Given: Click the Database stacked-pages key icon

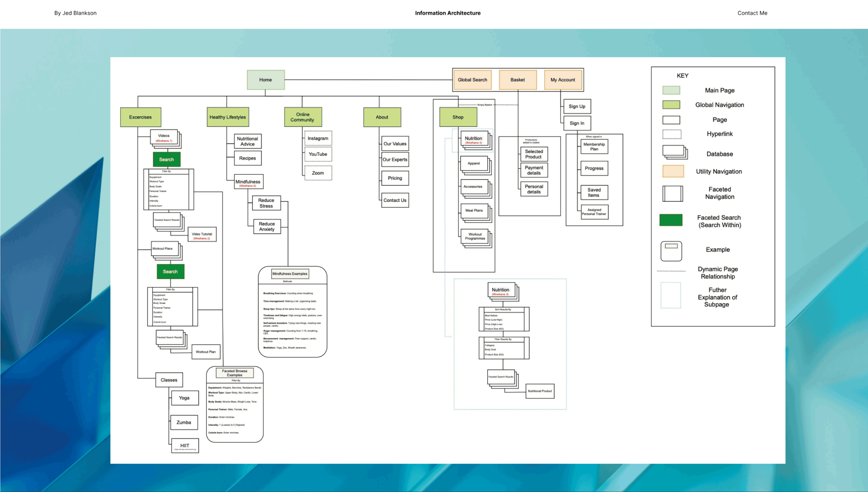Looking at the screenshot, I should point(675,153).
